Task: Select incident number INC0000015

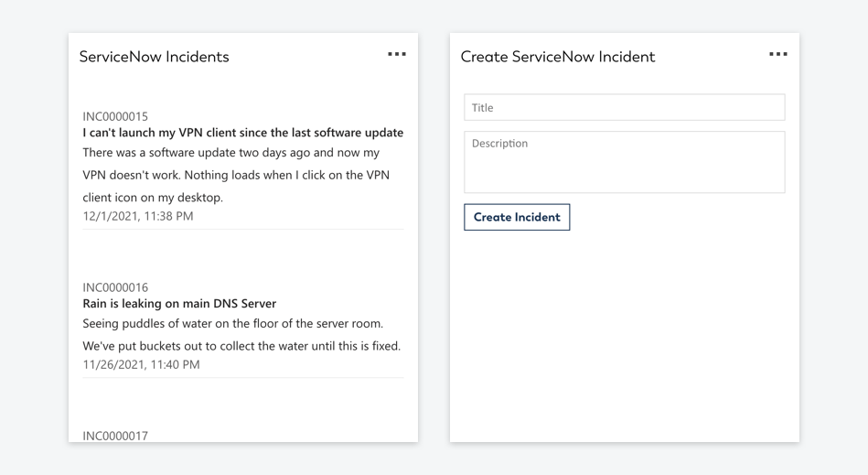Action: point(115,116)
